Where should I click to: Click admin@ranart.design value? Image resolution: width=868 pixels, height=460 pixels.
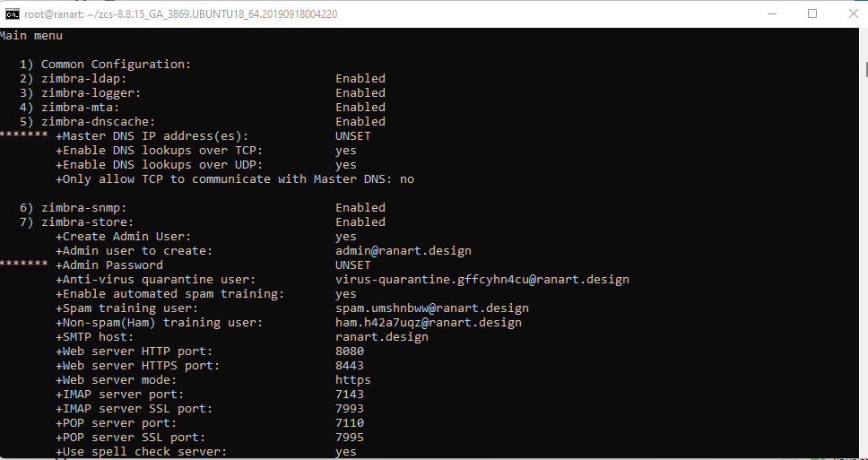(x=403, y=251)
